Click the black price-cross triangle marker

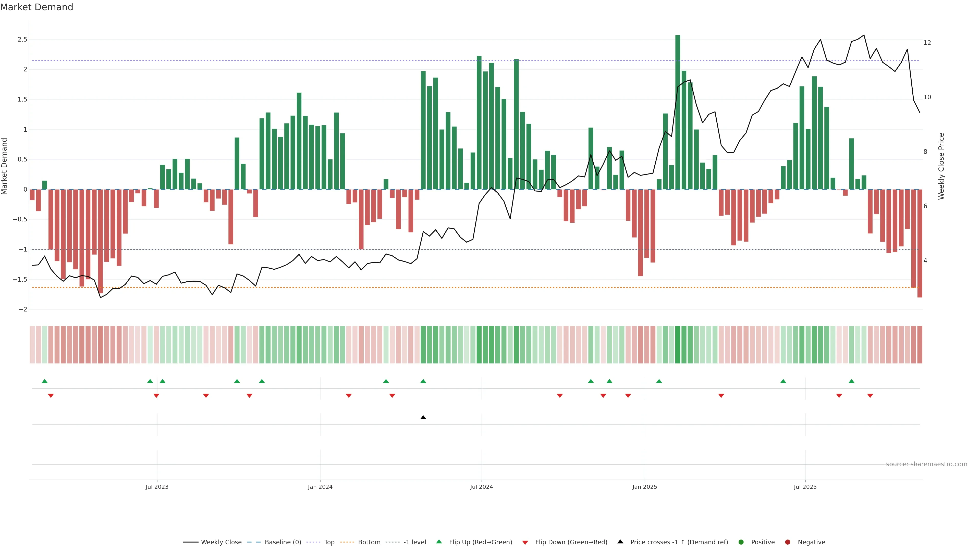[423, 418]
